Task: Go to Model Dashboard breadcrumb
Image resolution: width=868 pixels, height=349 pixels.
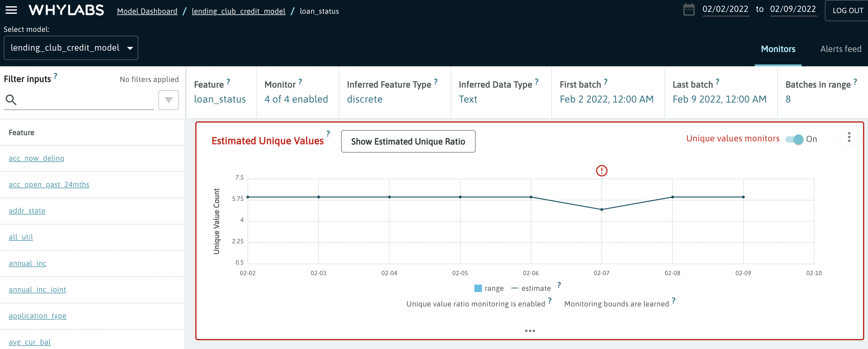Action: tap(147, 11)
